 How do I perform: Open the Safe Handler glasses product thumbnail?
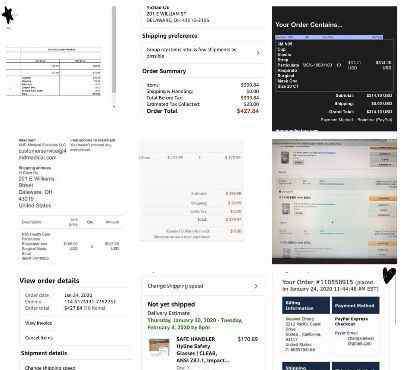(159, 348)
